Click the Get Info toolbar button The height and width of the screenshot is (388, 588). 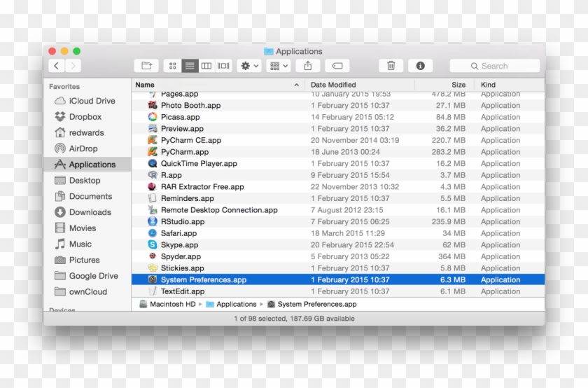pos(421,66)
